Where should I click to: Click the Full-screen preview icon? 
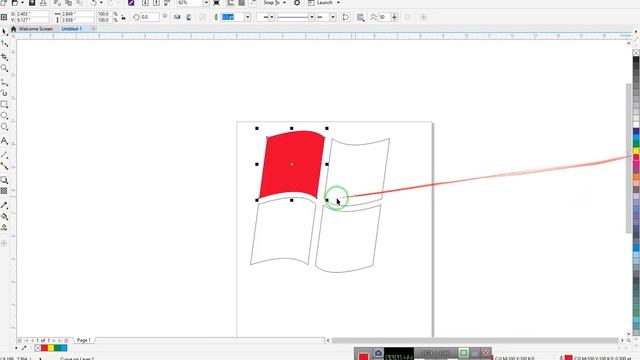[217, 2]
